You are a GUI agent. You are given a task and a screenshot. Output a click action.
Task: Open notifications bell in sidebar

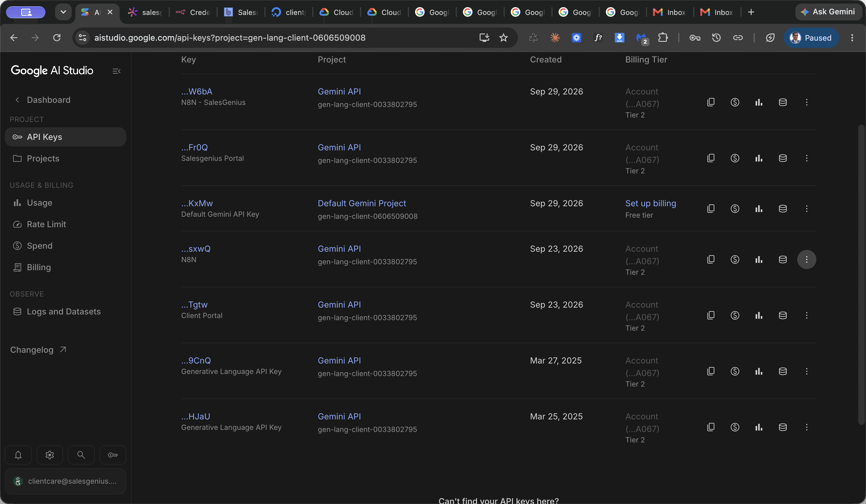[18, 455]
